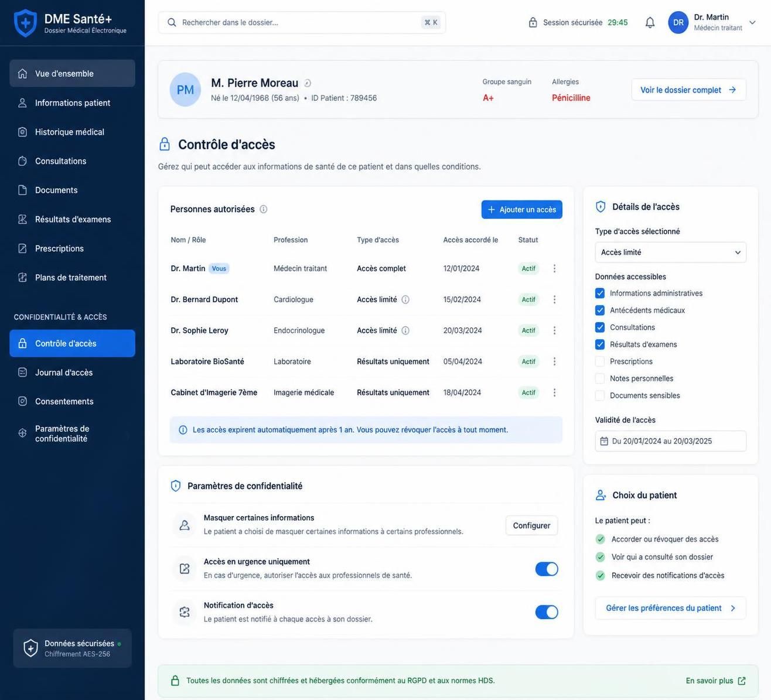Click the secure session lock icon
Screen dimensions: 771x700
click(x=533, y=23)
